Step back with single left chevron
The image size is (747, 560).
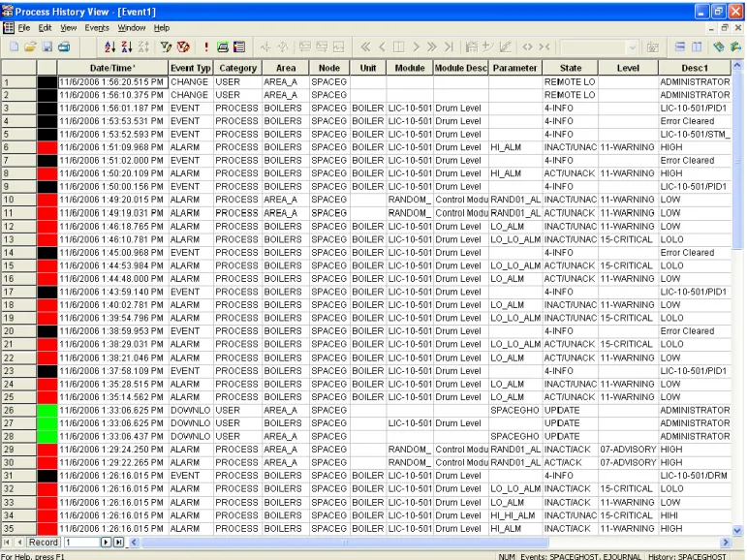pyautogui.click(x=382, y=47)
